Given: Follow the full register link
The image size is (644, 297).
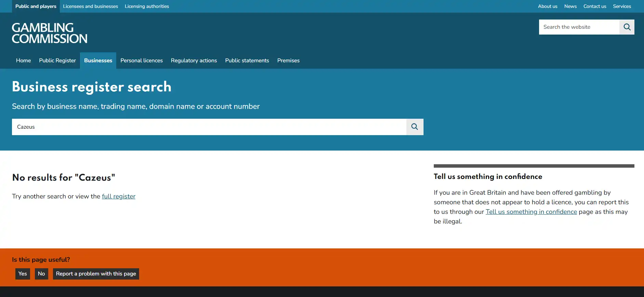Looking at the screenshot, I should [119, 196].
